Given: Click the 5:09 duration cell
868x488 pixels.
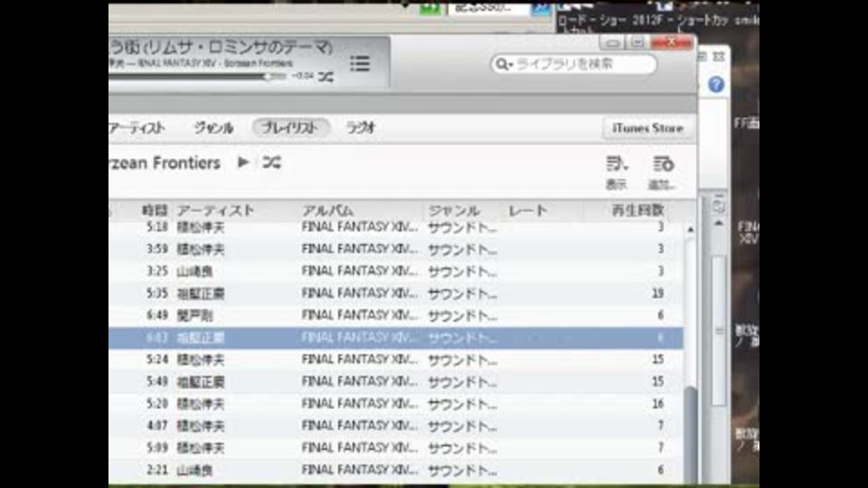Looking at the screenshot, I should (x=156, y=447).
